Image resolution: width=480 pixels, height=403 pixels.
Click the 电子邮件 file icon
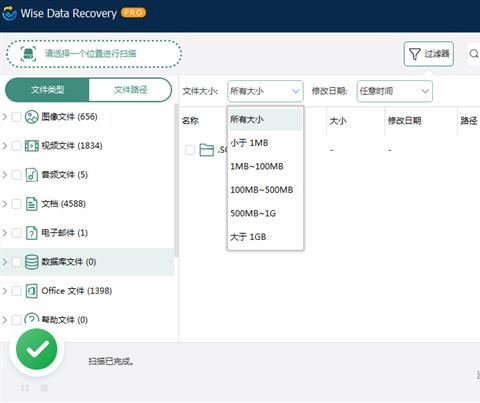click(x=32, y=233)
